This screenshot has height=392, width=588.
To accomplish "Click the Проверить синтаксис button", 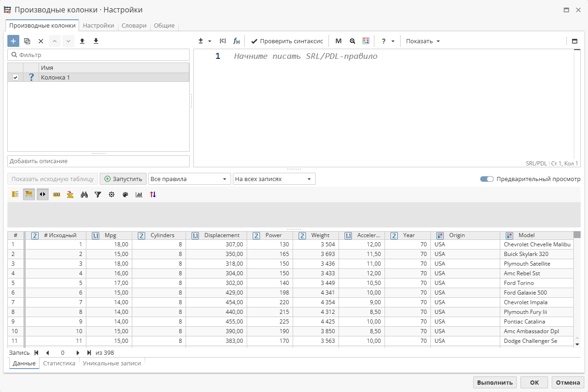I will click(287, 41).
